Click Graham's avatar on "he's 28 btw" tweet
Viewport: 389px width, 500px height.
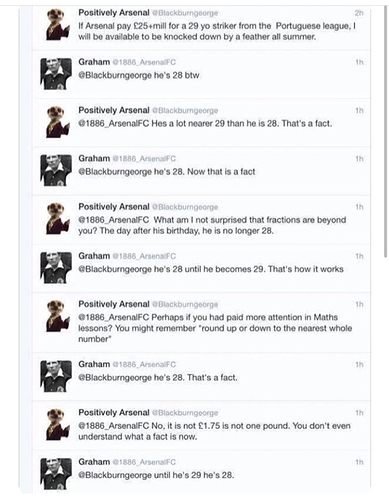click(x=56, y=74)
